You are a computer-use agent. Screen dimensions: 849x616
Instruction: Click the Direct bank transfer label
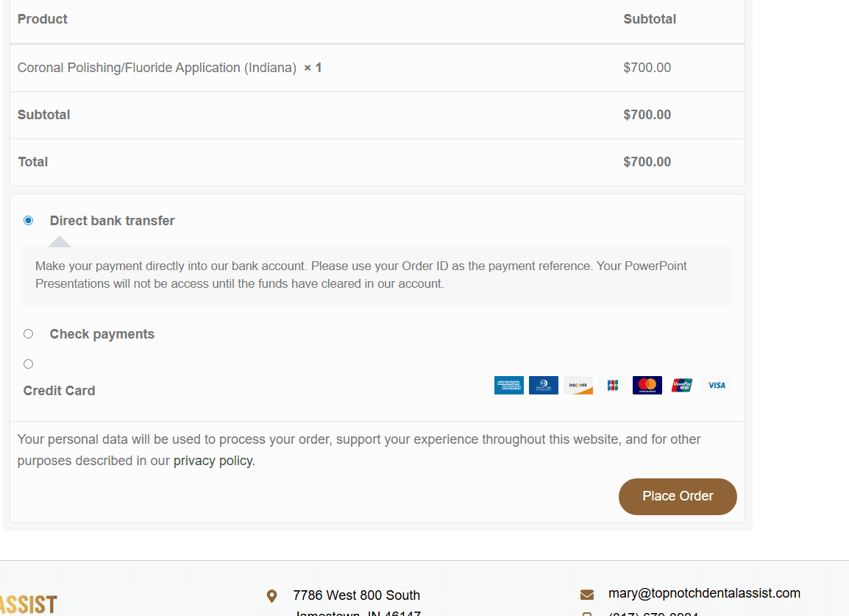pos(112,221)
